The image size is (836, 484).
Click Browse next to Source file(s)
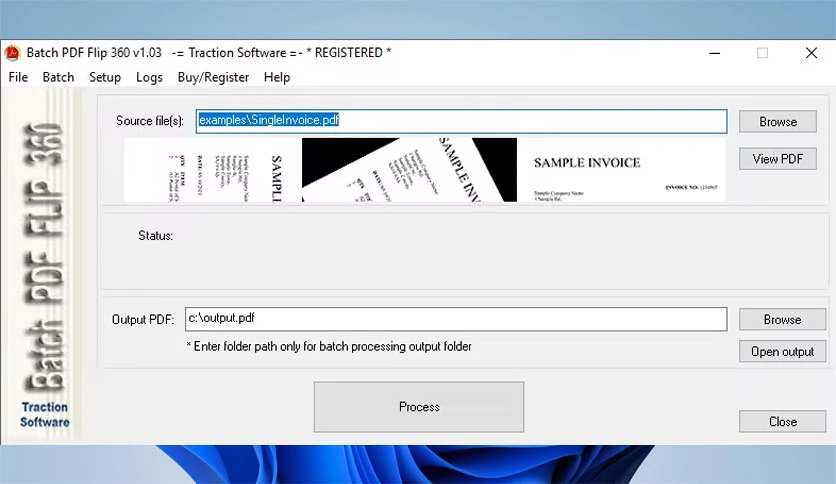tap(777, 122)
